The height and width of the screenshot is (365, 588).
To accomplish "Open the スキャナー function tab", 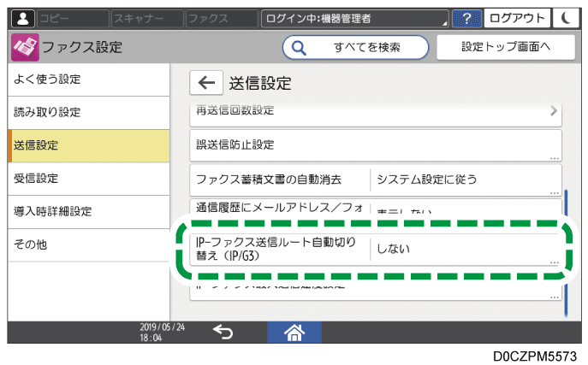I will pyautogui.click(x=147, y=18).
